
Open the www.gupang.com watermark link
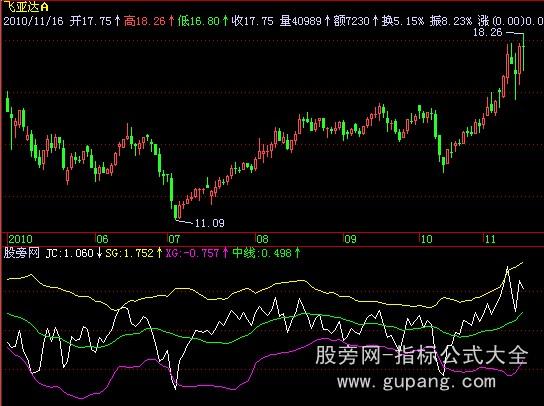(x=417, y=382)
